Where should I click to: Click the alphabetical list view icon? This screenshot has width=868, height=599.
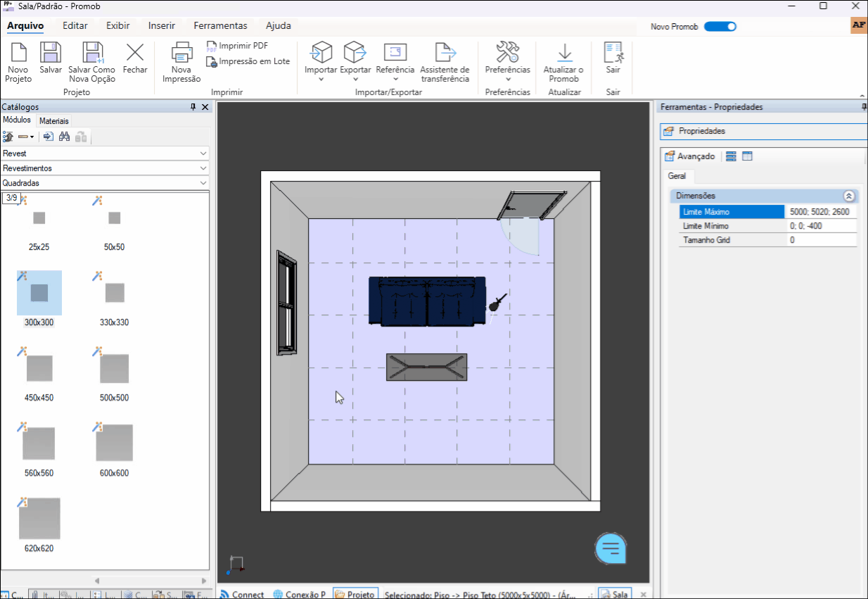pyautogui.click(x=747, y=156)
